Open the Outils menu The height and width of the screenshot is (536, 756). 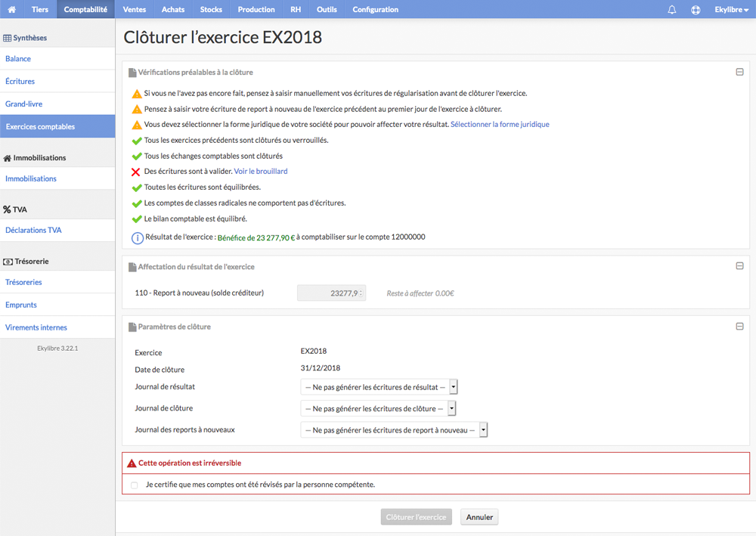coord(327,9)
